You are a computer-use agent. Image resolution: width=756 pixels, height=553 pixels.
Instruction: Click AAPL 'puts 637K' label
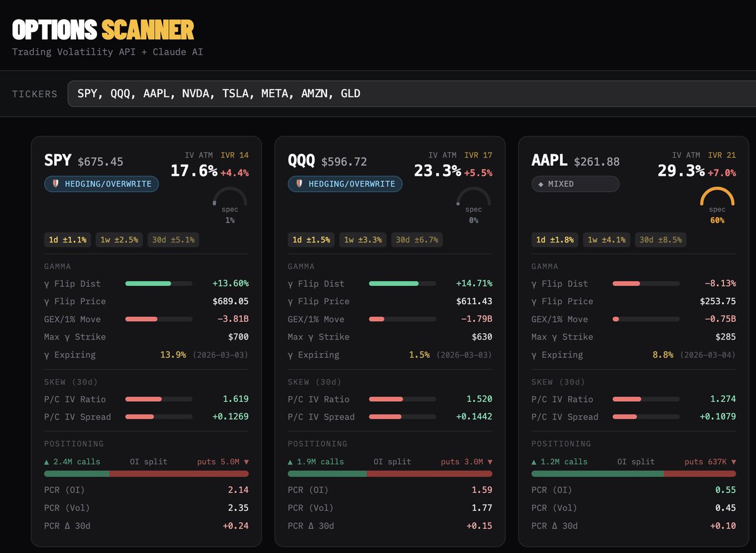point(711,462)
